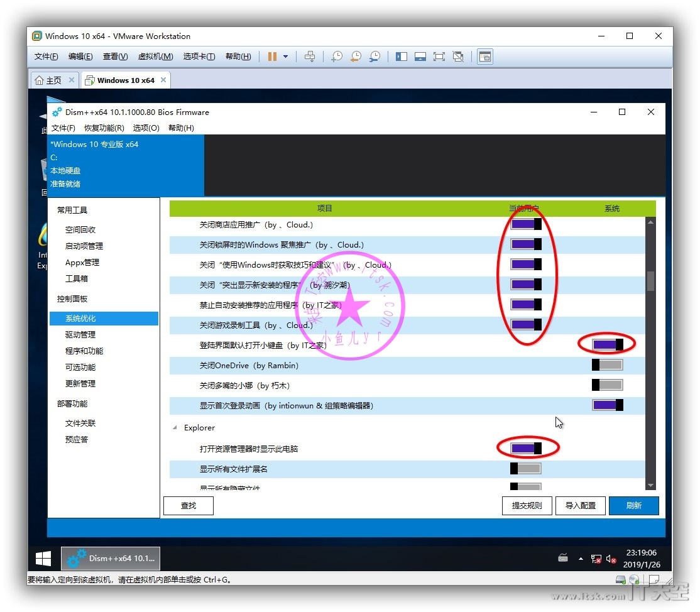This screenshot has height=612, width=700.
Task: Open 预应答 in the sidebar
Action: click(x=77, y=439)
